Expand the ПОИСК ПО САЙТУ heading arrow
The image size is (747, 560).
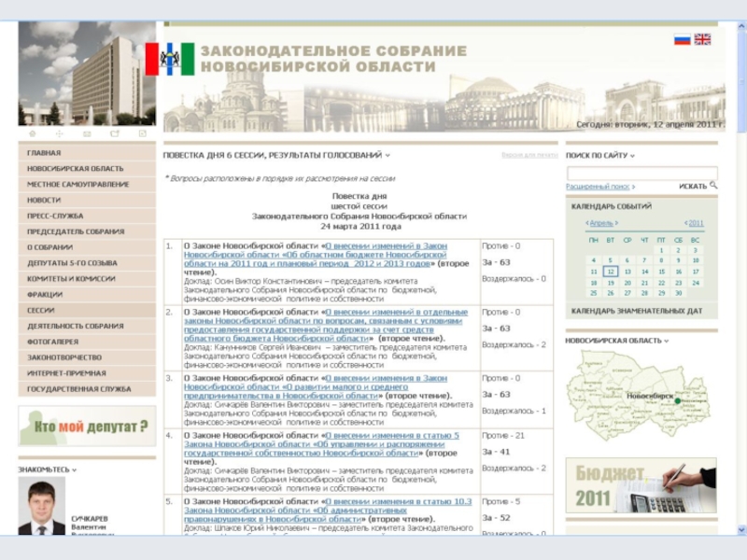pyautogui.click(x=632, y=156)
